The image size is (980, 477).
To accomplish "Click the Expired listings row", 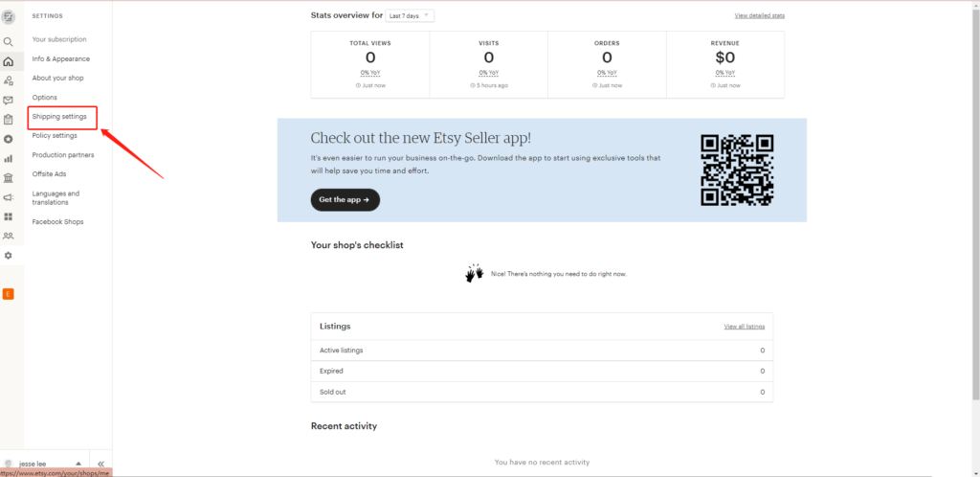I will coord(542,371).
